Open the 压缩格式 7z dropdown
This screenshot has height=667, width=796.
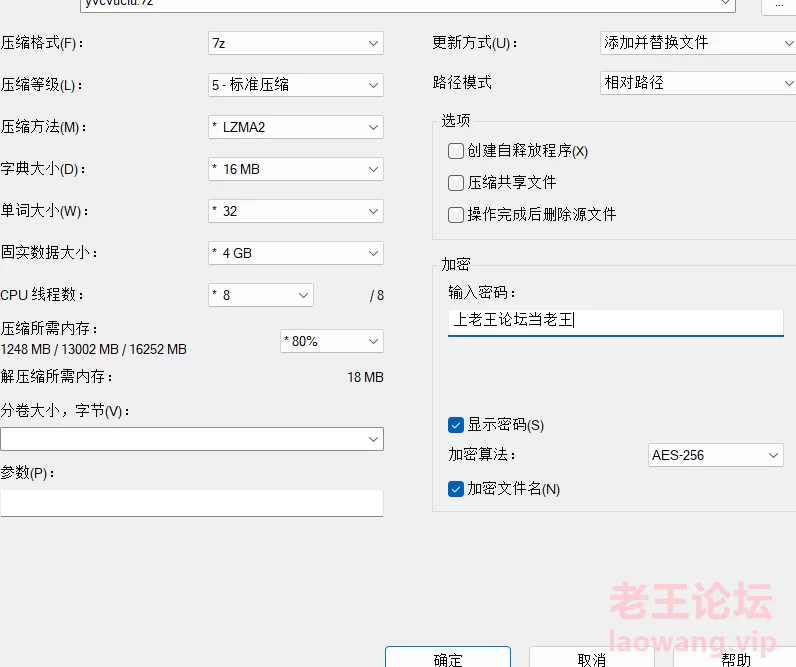coord(295,43)
